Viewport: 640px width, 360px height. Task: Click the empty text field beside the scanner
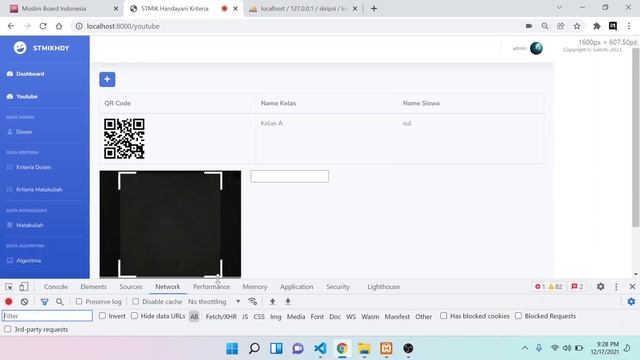pyautogui.click(x=289, y=176)
